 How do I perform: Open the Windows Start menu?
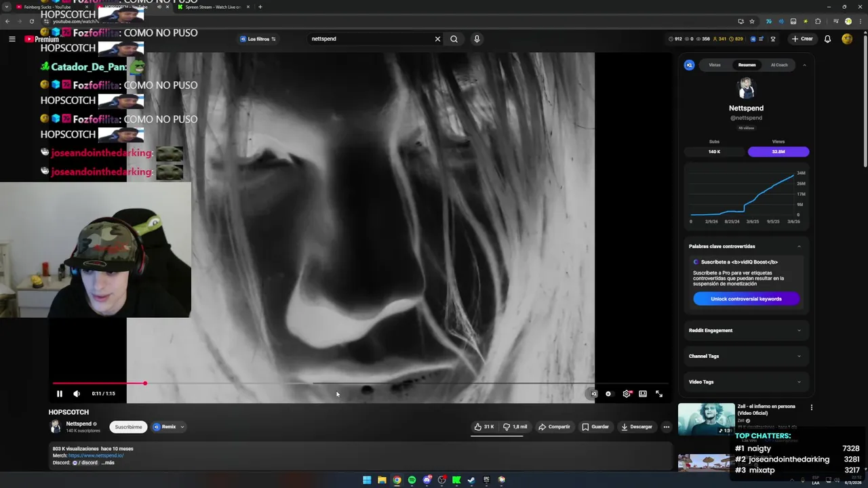(x=367, y=480)
